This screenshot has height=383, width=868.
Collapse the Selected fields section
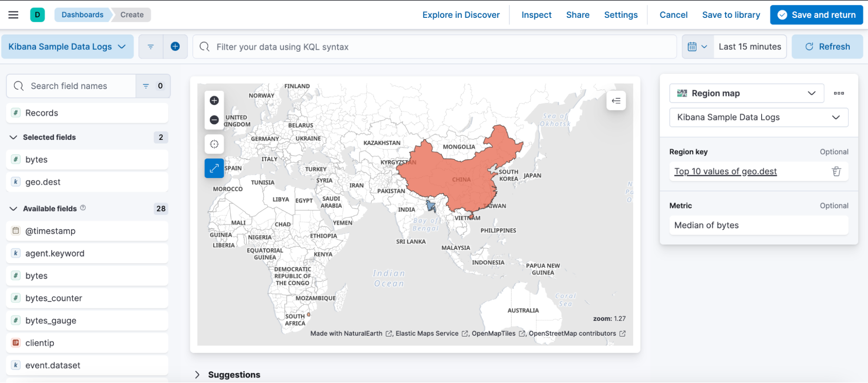pos(13,137)
